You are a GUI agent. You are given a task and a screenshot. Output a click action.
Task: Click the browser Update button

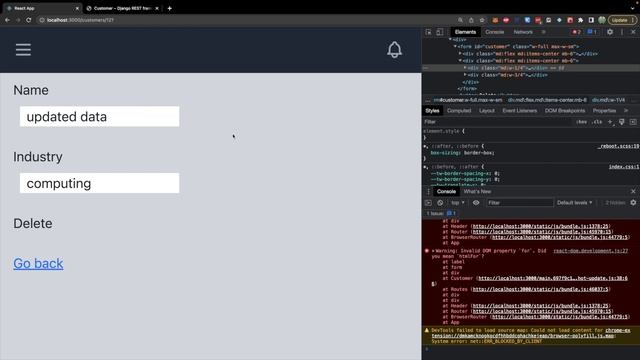(622, 20)
